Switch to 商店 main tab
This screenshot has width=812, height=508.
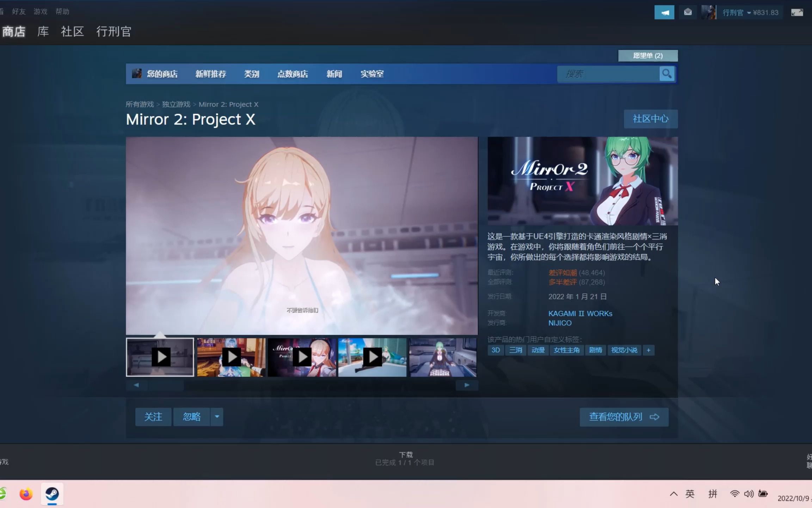(x=13, y=31)
